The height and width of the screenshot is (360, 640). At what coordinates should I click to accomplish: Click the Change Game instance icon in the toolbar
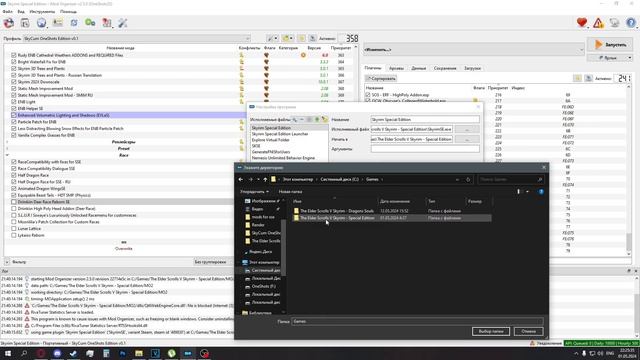click(9, 23)
